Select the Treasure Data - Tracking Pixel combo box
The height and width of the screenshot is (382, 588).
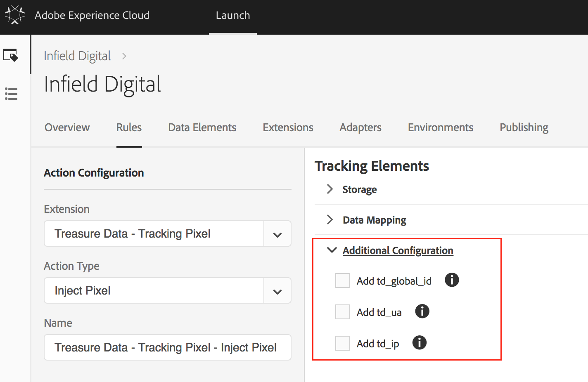(x=168, y=233)
